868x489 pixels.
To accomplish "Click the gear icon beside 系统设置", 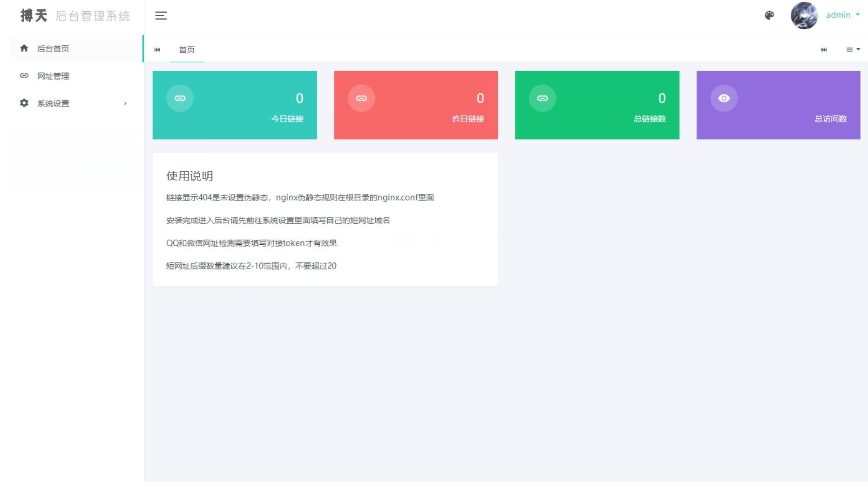I will click(24, 103).
